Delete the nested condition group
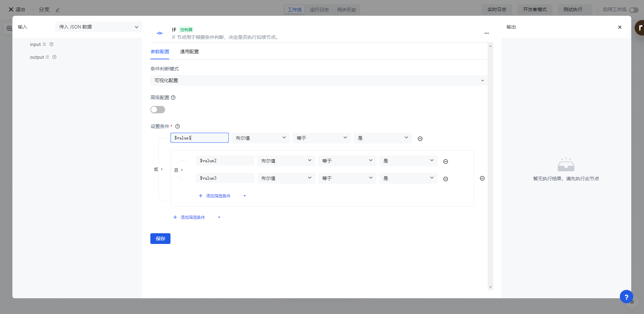Screen dimensions: 644x314 pyautogui.click(x=482, y=178)
